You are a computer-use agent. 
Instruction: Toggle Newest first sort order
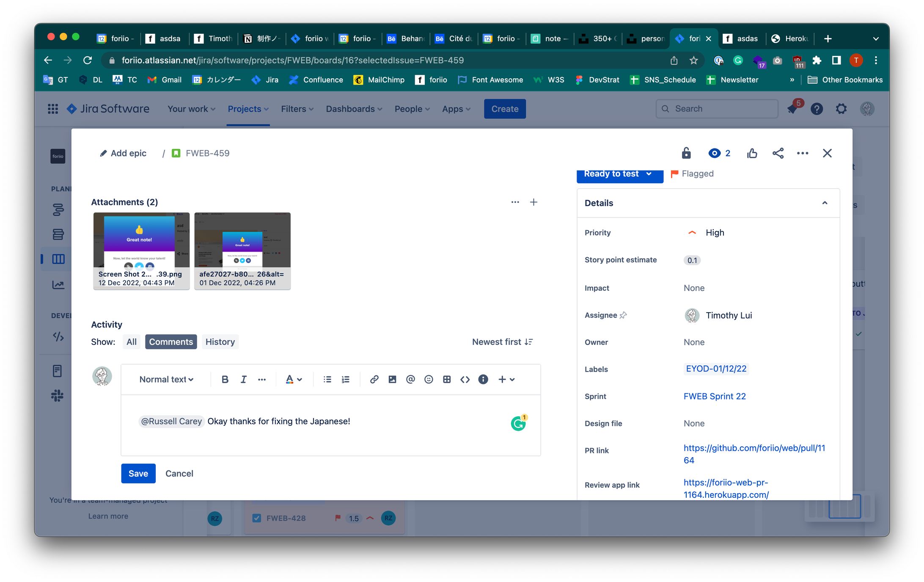pyautogui.click(x=503, y=342)
